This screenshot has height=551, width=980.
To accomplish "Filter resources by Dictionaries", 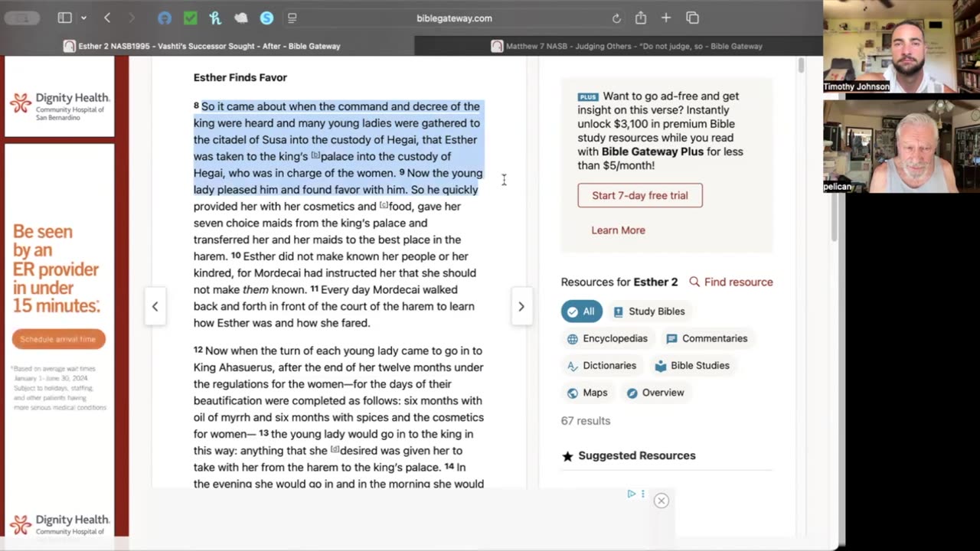I will [x=602, y=365].
